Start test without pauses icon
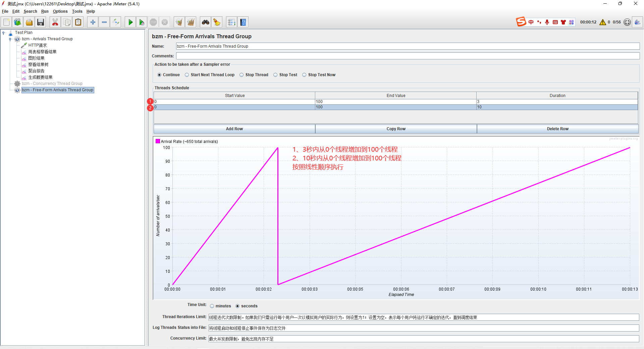 142,22
